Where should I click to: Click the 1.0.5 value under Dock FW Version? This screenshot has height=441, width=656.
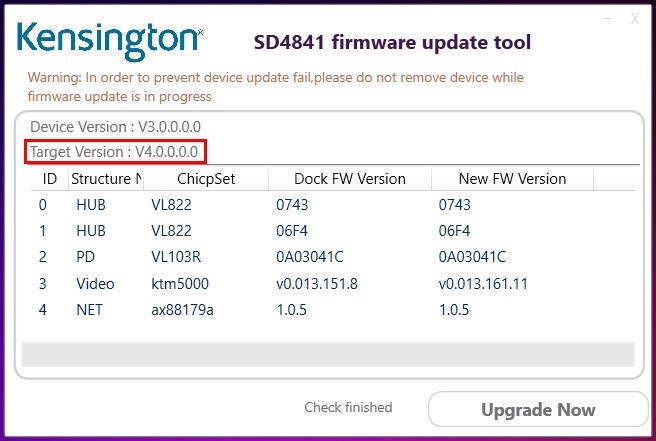coord(291,310)
